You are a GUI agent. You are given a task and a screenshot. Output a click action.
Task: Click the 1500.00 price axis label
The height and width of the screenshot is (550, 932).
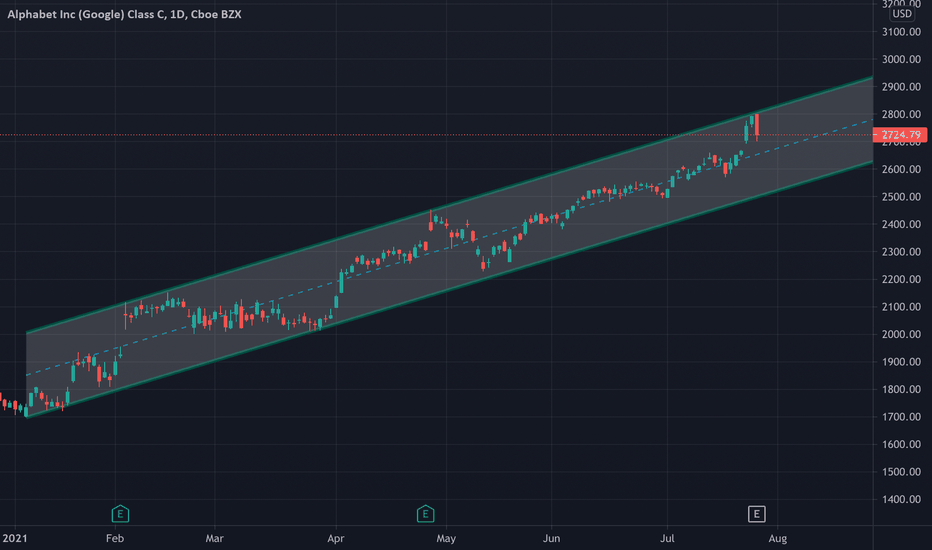click(x=901, y=472)
